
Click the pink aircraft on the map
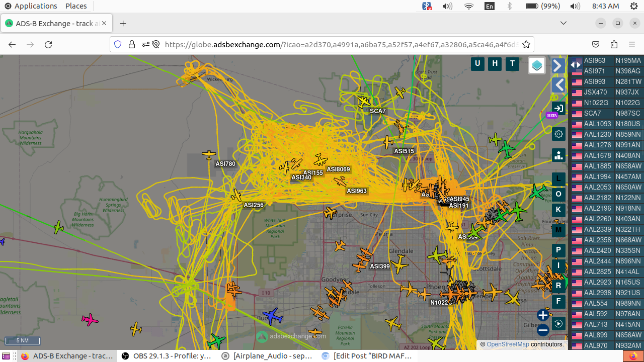90,319
